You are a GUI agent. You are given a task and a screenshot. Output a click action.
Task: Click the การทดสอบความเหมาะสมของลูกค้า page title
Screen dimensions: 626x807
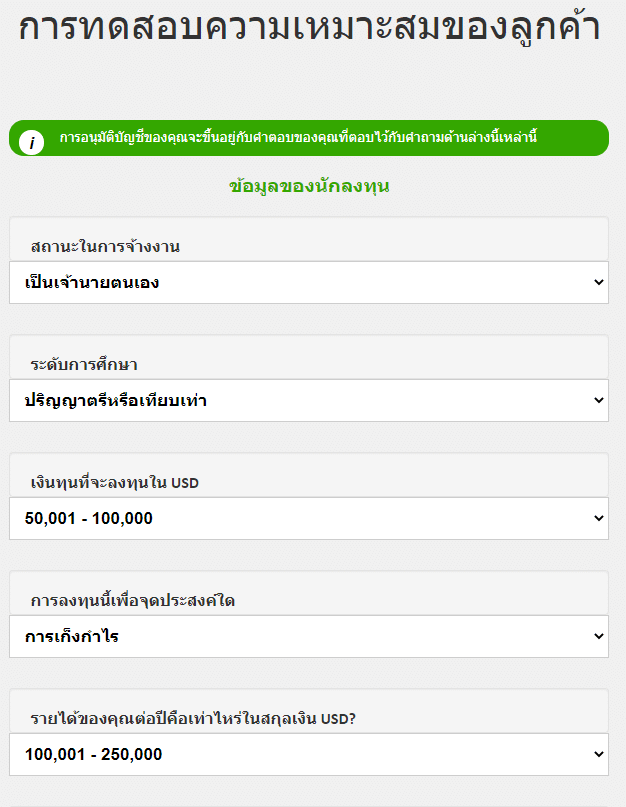tap(309, 28)
